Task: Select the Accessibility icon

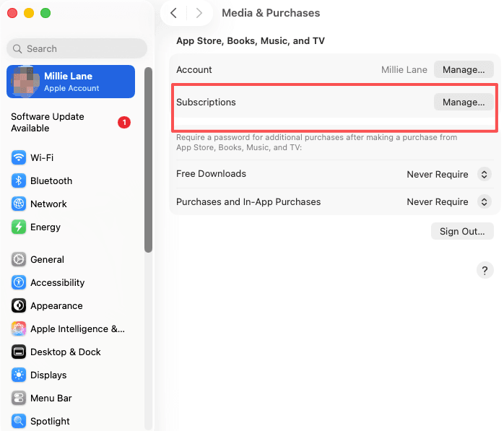Action: [19, 282]
